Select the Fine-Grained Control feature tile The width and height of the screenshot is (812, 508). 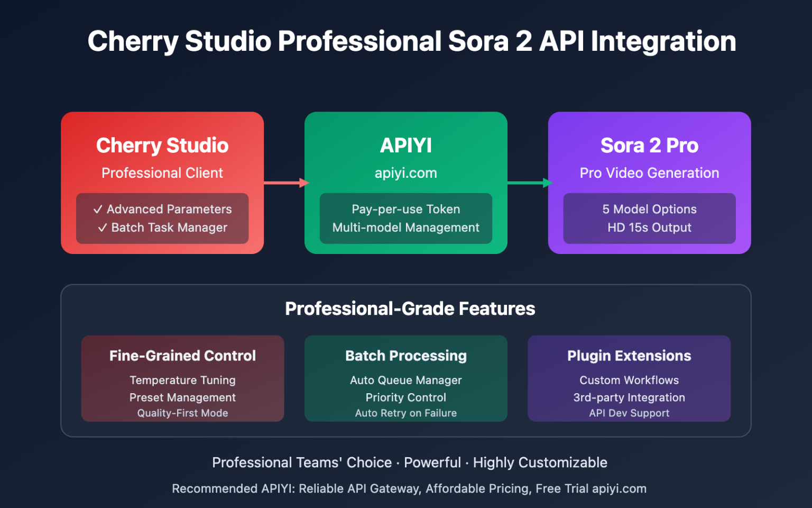[x=182, y=378]
